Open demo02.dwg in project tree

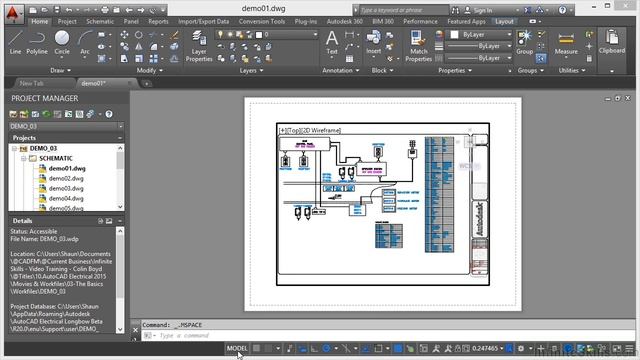[x=66, y=178]
